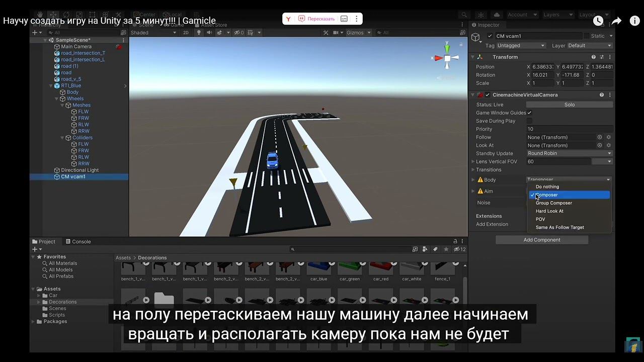The height and width of the screenshot is (362, 644).
Task: Open the subtitles icon beside Пересказать
Action: 344,19
